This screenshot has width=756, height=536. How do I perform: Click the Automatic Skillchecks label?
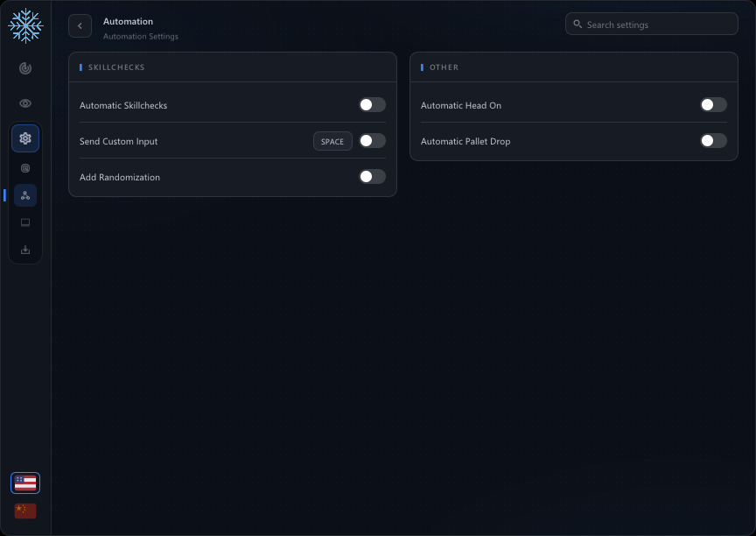(123, 105)
